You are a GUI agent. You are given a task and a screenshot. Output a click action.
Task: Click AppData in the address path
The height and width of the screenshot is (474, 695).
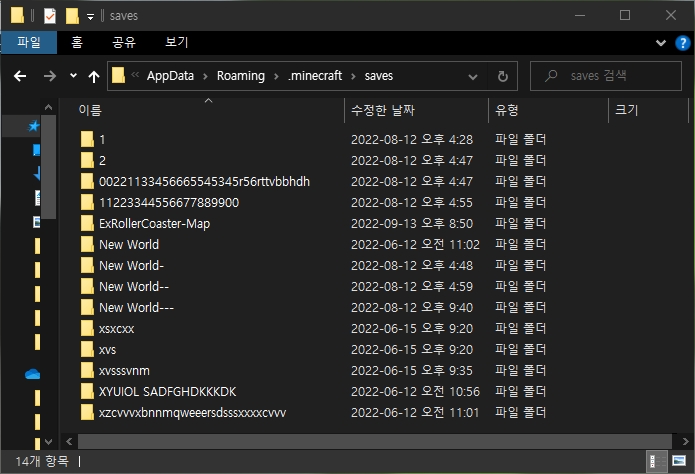pyautogui.click(x=170, y=76)
